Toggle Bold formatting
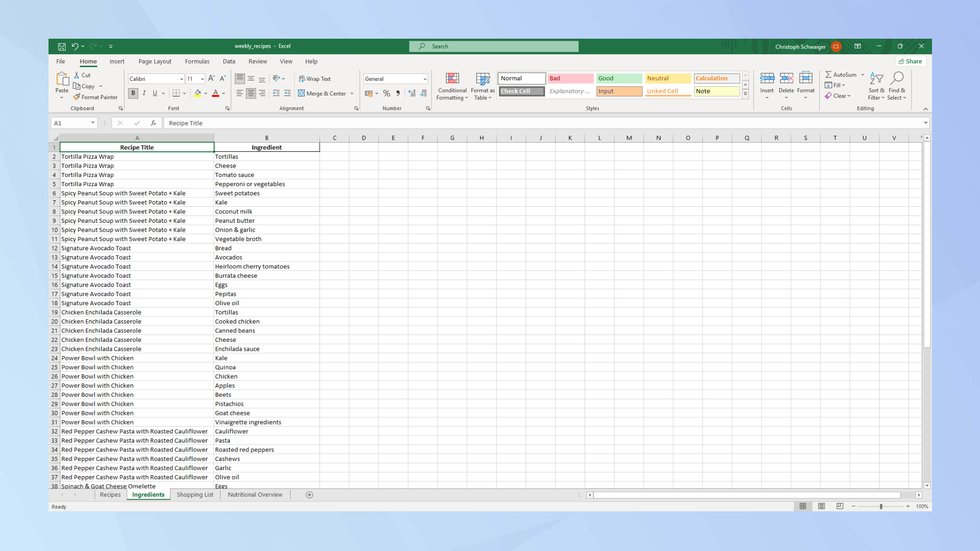Viewport: 980px width, 551px height. pos(133,93)
